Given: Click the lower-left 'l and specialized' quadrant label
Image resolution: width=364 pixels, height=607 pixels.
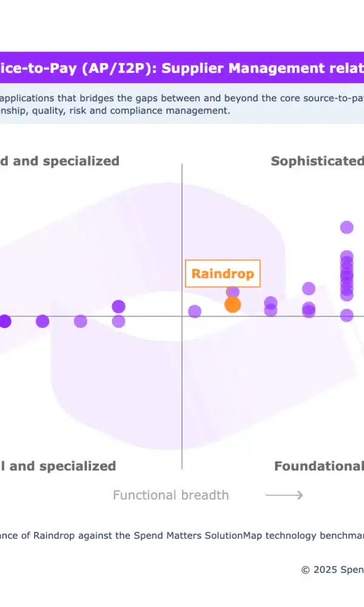Looking at the screenshot, I should pos(58,466).
